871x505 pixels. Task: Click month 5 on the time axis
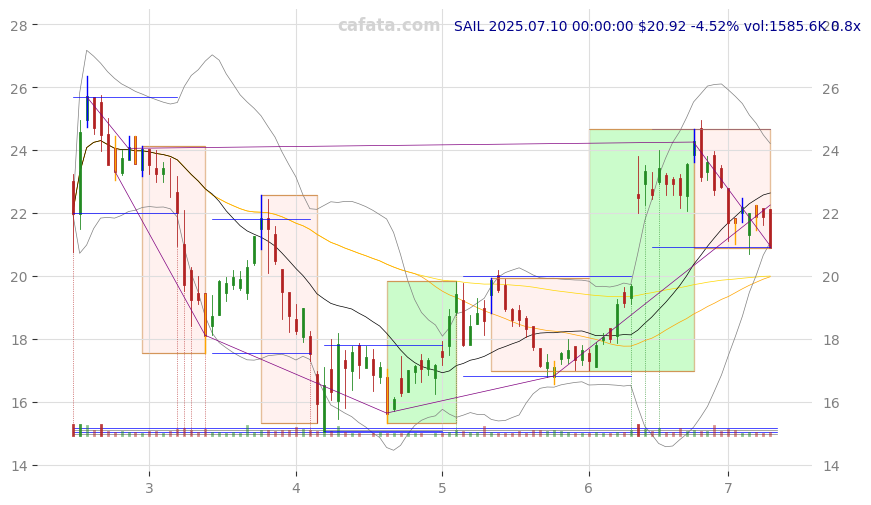point(443,488)
